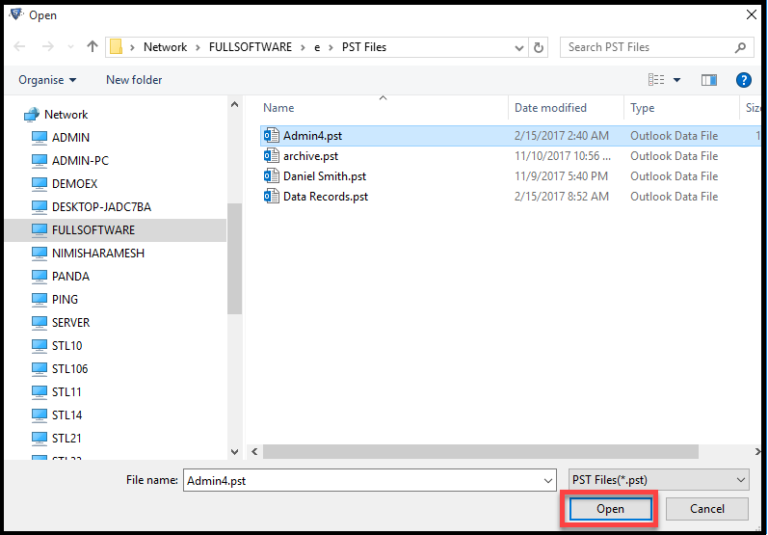Select ADMIN computer in the tree
The height and width of the screenshot is (535, 768).
[x=71, y=138]
